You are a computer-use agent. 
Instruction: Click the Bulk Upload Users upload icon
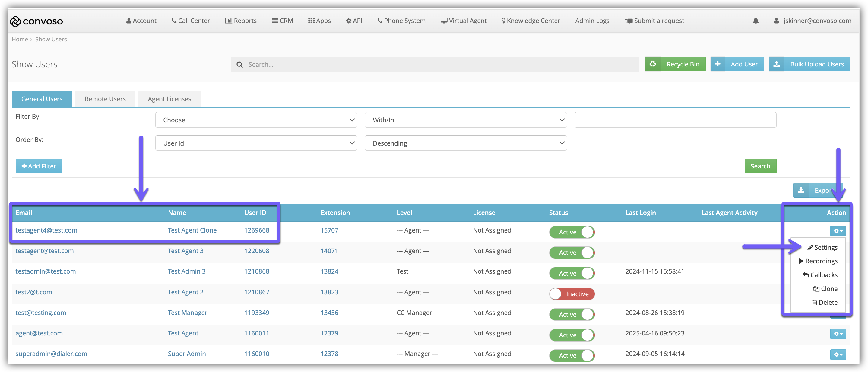776,64
